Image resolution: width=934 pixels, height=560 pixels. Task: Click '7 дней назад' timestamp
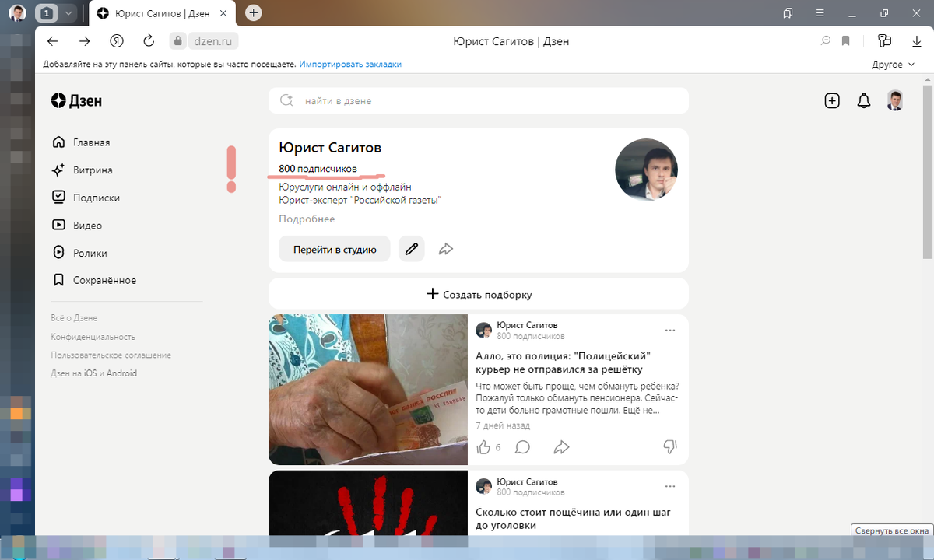pos(503,425)
